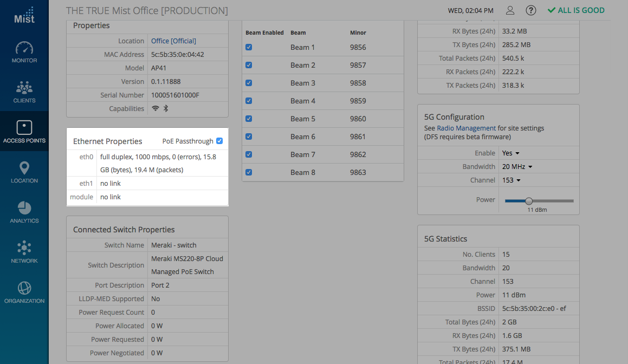Open Organization globe icon
Viewport: 628px width, 364px height.
coord(24,288)
